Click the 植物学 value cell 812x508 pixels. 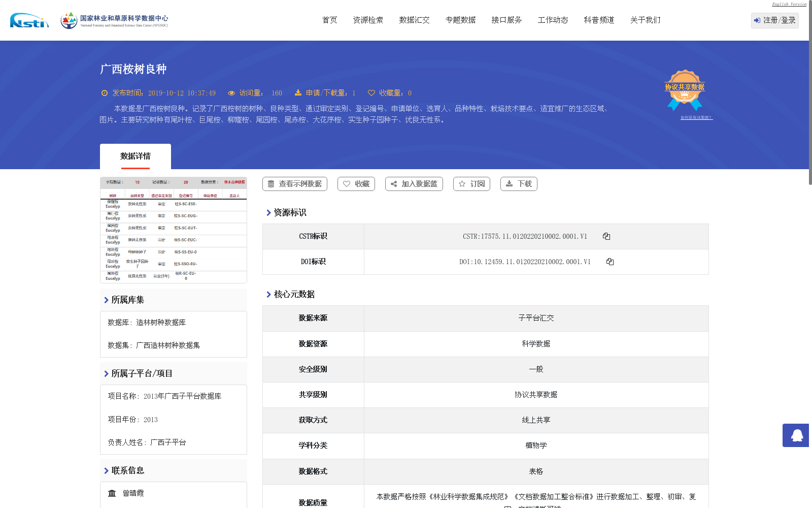(x=536, y=446)
